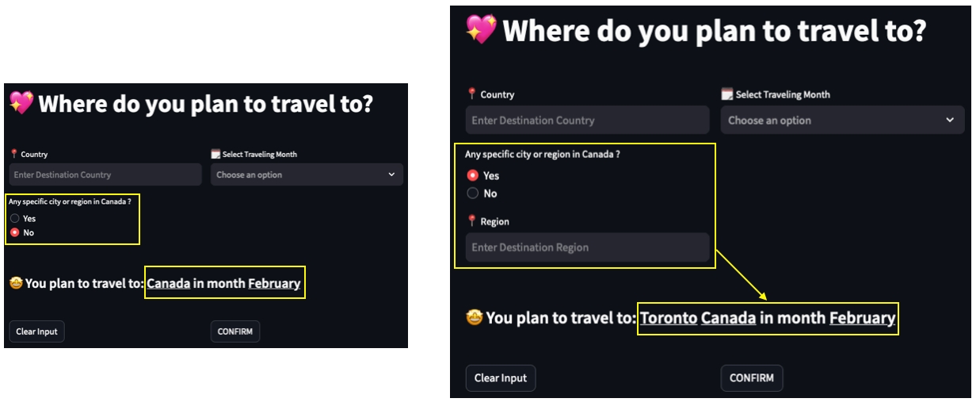Expand the Traveling Month dropdown in the right screenshot
Screen dimensions: 980x406
click(842, 121)
